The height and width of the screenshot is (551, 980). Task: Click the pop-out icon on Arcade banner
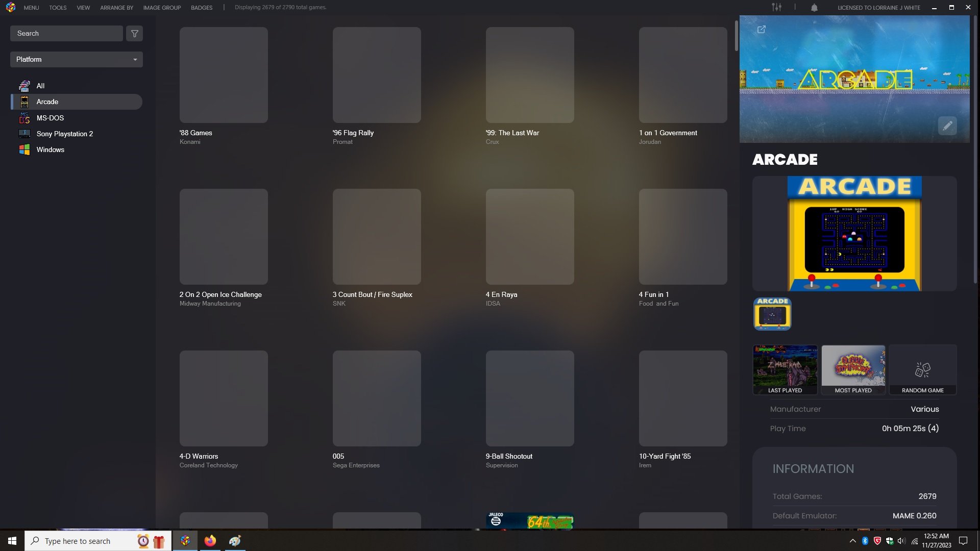[x=761, y=30]
